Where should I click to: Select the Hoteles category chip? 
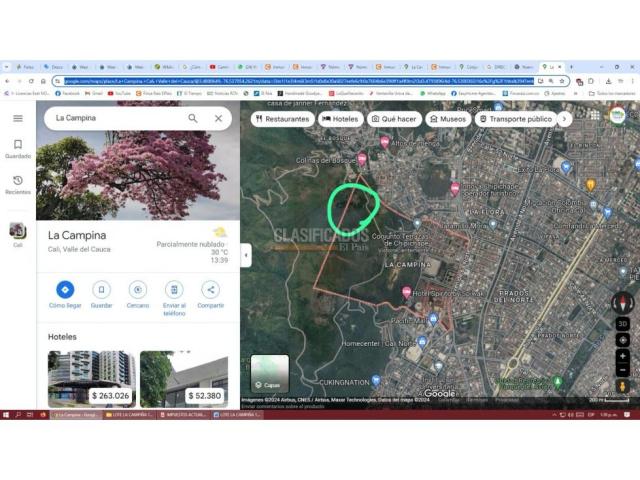340,118
